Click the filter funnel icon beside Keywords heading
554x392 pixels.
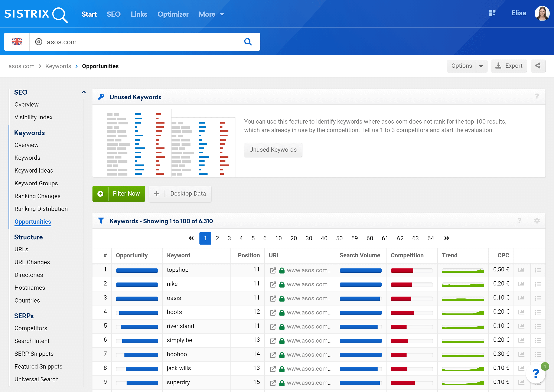pyautogui.click(x=101, y=221)
